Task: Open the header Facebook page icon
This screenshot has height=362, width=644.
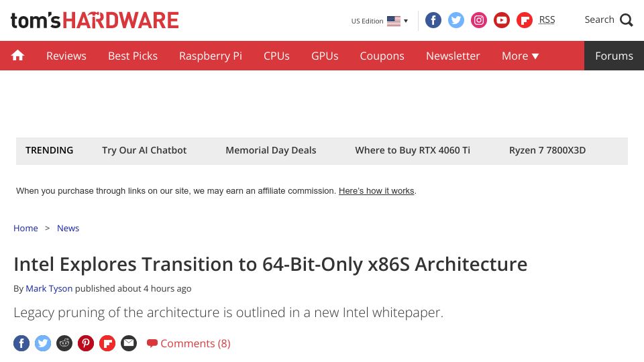Action: (x=433, y=20)
